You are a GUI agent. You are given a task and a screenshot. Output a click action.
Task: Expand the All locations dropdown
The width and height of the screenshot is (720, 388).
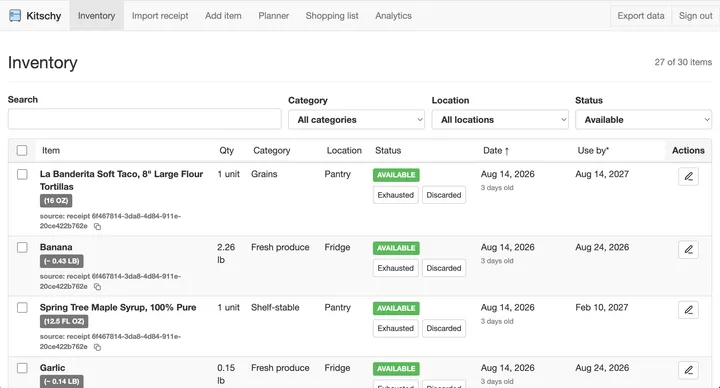pos(500,119)
